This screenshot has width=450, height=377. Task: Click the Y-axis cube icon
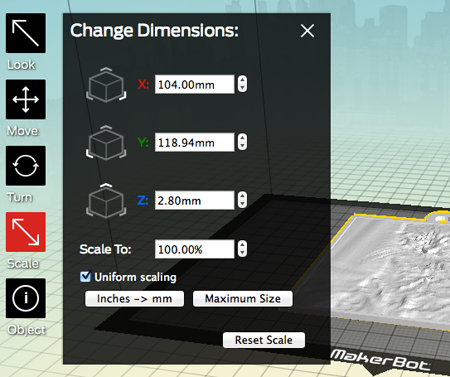(106, 143)
